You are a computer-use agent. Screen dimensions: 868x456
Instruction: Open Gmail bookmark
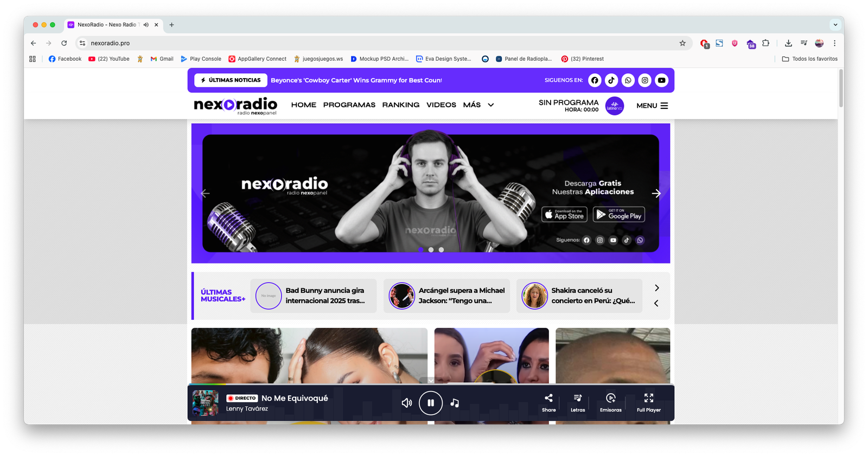pyautogui.click(x=162, y=59)
